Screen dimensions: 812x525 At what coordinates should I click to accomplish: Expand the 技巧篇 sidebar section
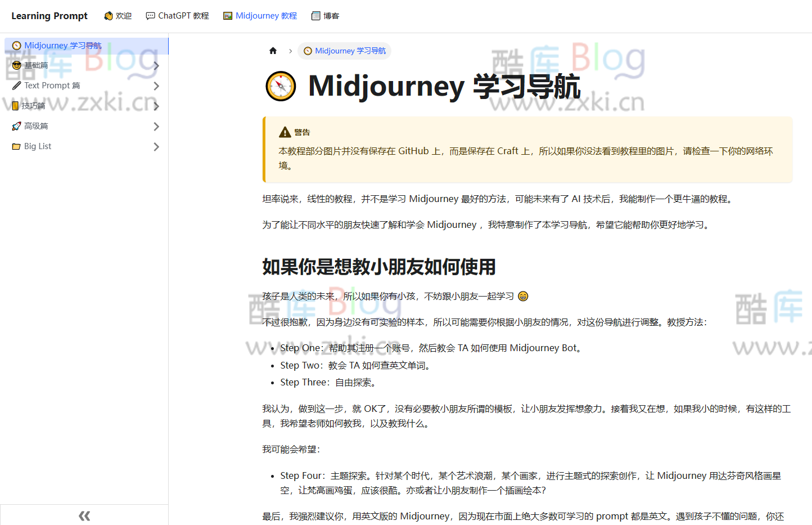(156, 106)
